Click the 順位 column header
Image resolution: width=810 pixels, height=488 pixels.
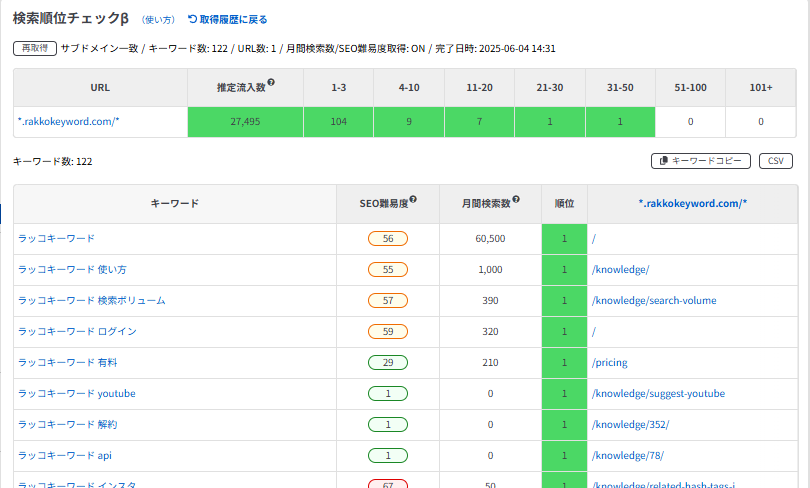coord(564,203)
